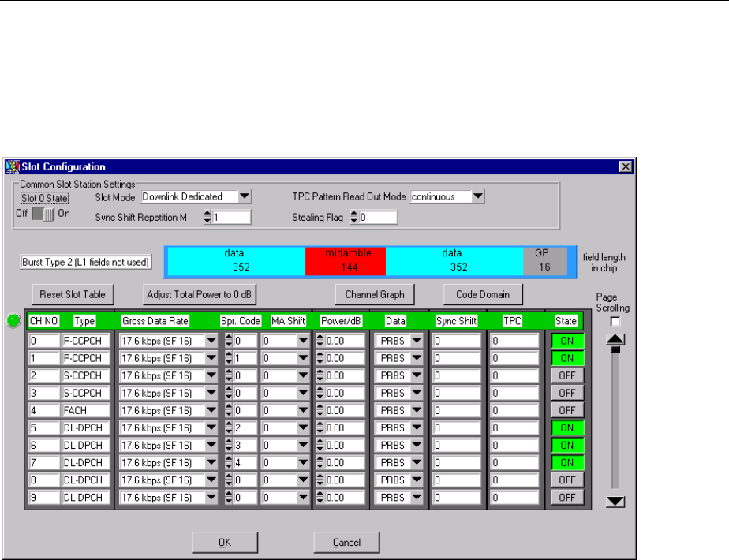Toggle channel 5 state ON button
The width and height of the screenshot is (729, 560).
(x=567, y=428)
